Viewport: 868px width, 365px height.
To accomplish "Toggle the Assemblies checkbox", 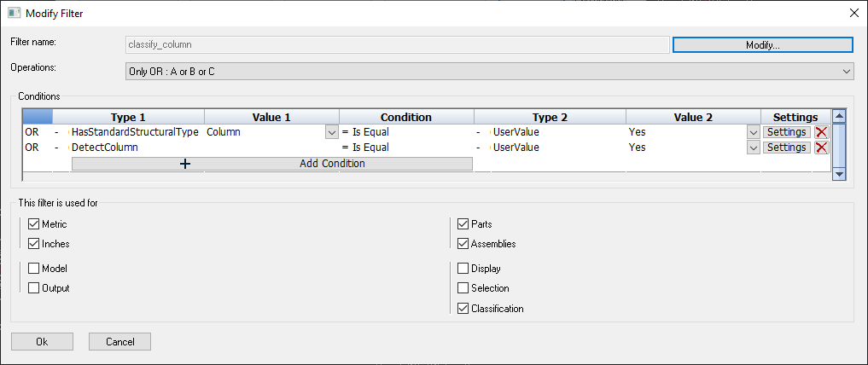I will [x=463, y=244].
